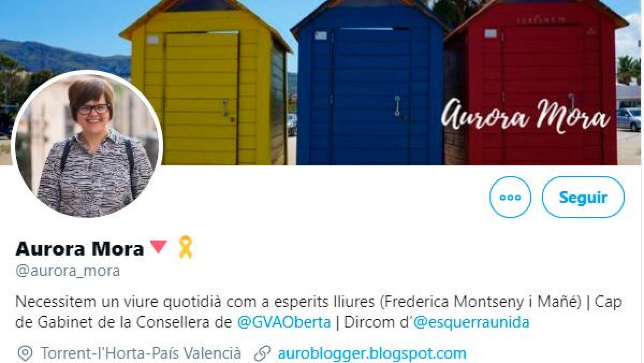
Task: Click the @aurora_mora handle text
Action: pyautogui.click(x=68, y=271)
